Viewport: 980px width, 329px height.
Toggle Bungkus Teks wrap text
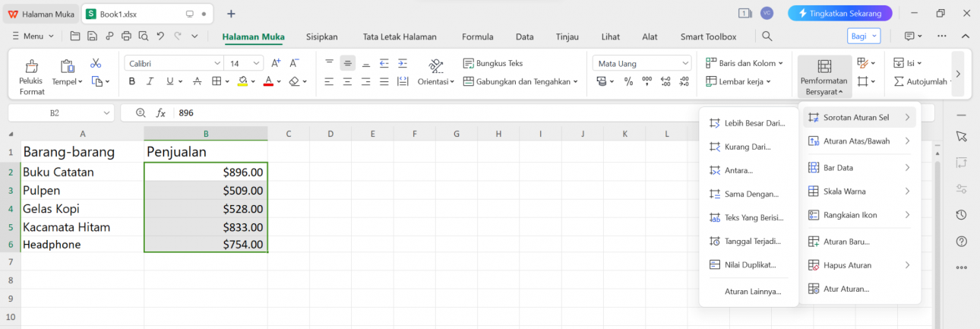coord(493,63)
